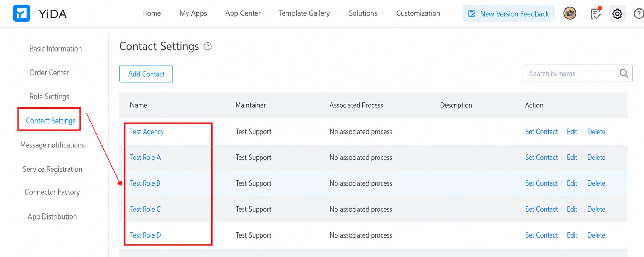Open the settings gear icon
This screenshot has width=644, height=257.
click(x=617, y=14)
